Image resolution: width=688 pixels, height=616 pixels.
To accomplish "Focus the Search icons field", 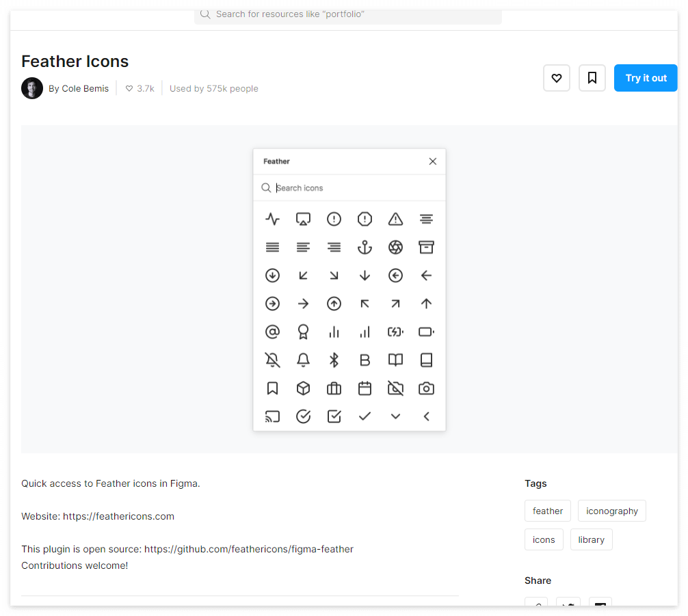I will click(349, 188).
